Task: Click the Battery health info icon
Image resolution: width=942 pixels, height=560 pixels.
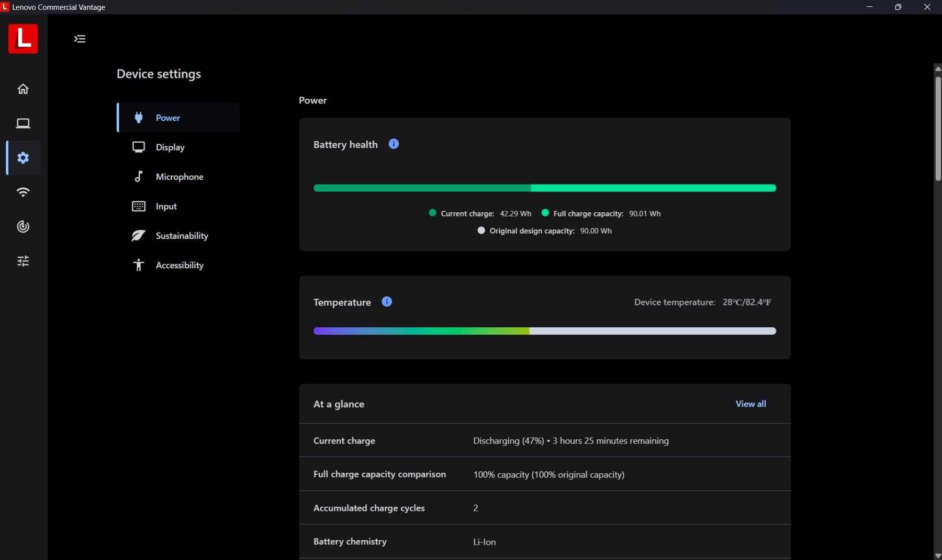Action: click(394, 144)
